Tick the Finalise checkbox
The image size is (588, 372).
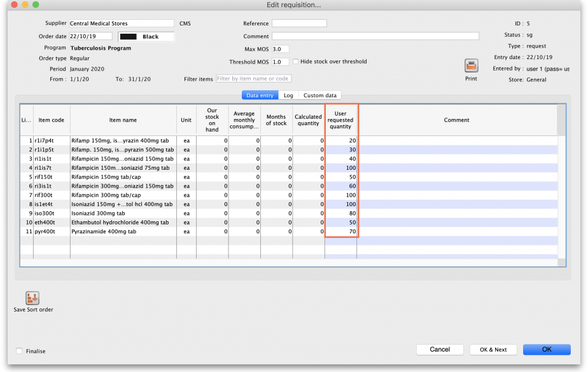19,351
